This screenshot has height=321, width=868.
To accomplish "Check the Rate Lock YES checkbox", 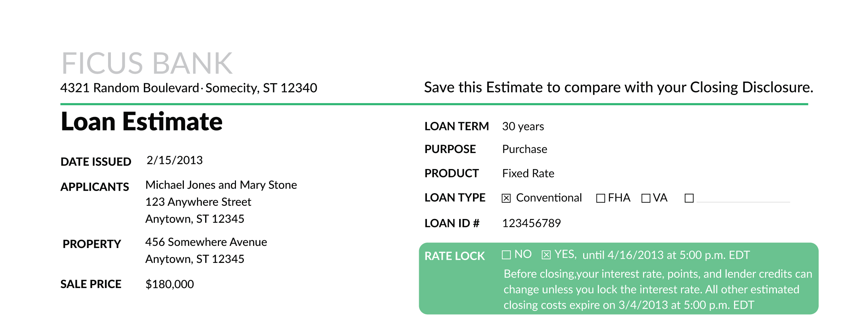I will click(546, 255).
